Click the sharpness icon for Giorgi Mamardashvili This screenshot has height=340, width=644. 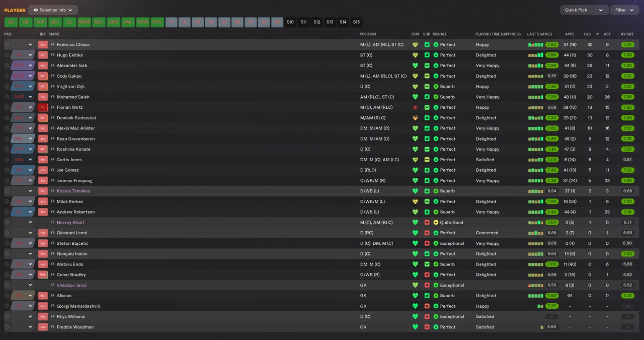tap(427, 306)
